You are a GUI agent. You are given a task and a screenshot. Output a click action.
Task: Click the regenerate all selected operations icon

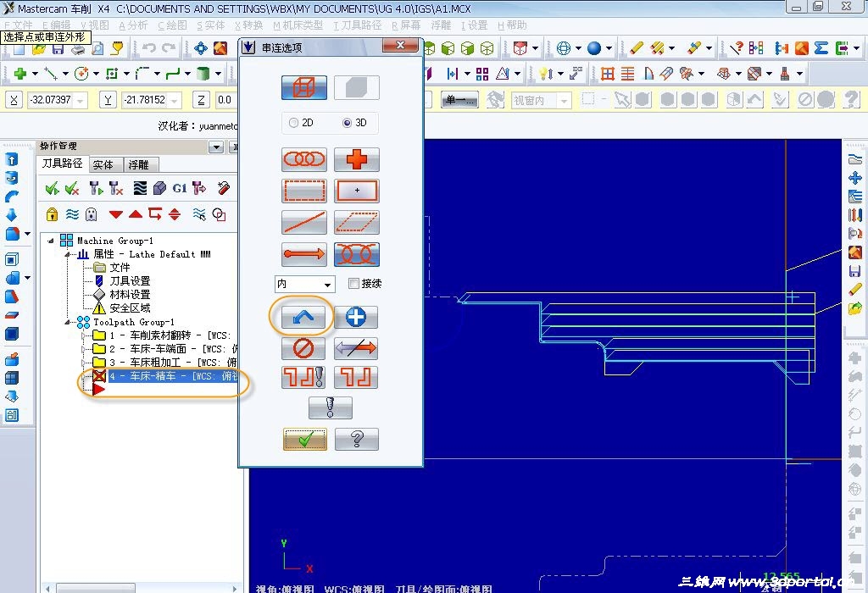97,189
